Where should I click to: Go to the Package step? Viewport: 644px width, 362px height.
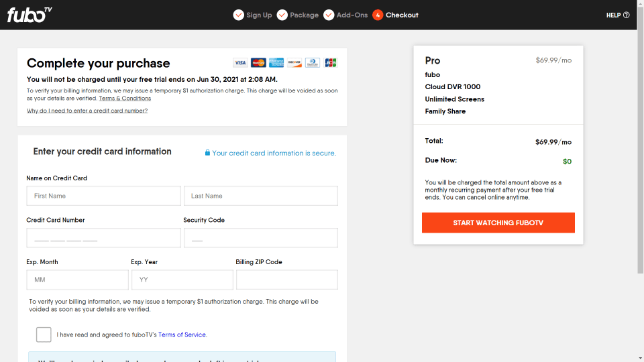pos(305,15)
